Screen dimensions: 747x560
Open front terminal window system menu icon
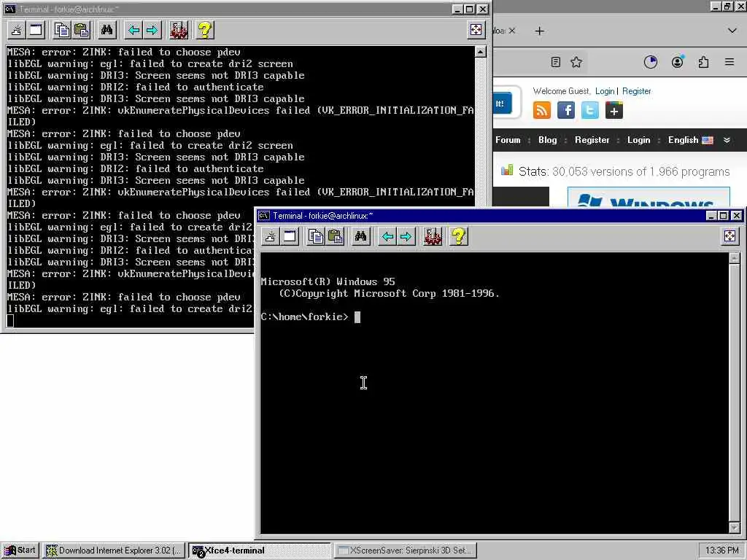264,216
